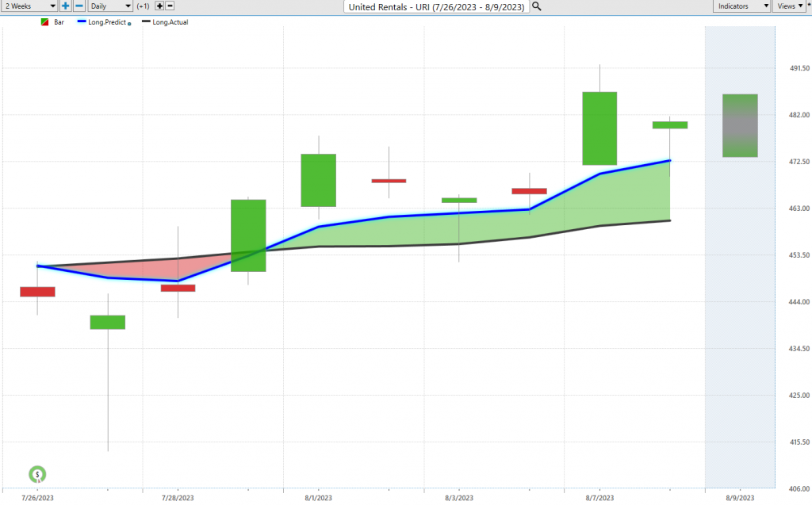Click the blue plus zoom-in button
This screenshot has height=505, width=812.
[x=65, y=6]
